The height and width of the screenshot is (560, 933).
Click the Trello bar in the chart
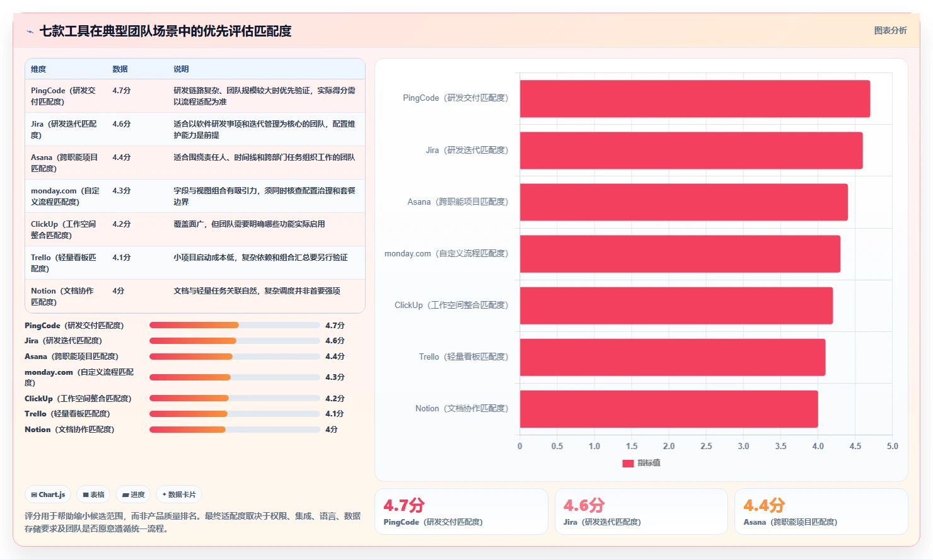click(x=672, y=357)
